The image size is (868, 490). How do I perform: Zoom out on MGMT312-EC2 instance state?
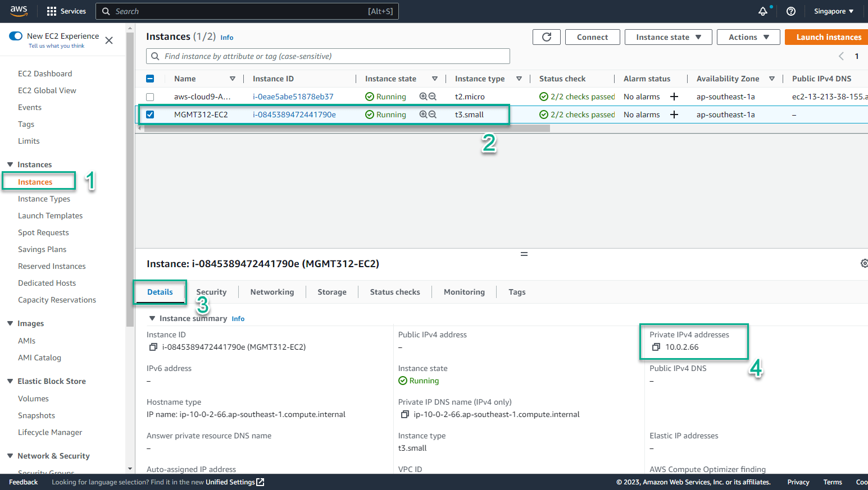(432, 115)
